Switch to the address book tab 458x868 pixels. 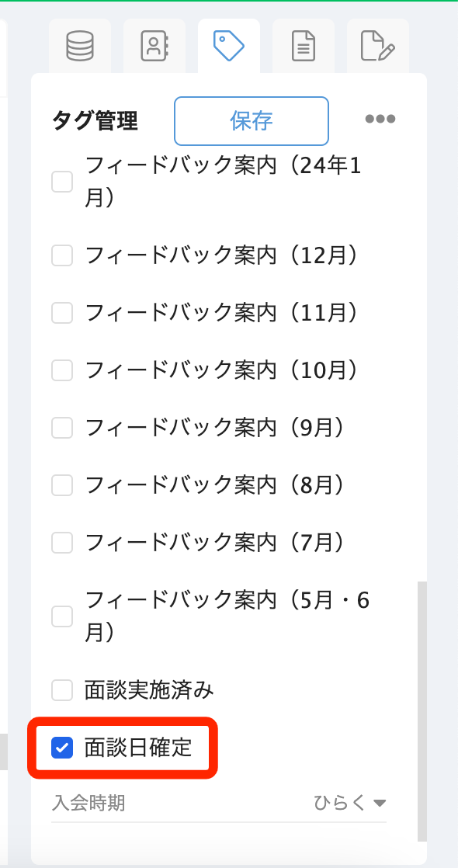point(154,46)
